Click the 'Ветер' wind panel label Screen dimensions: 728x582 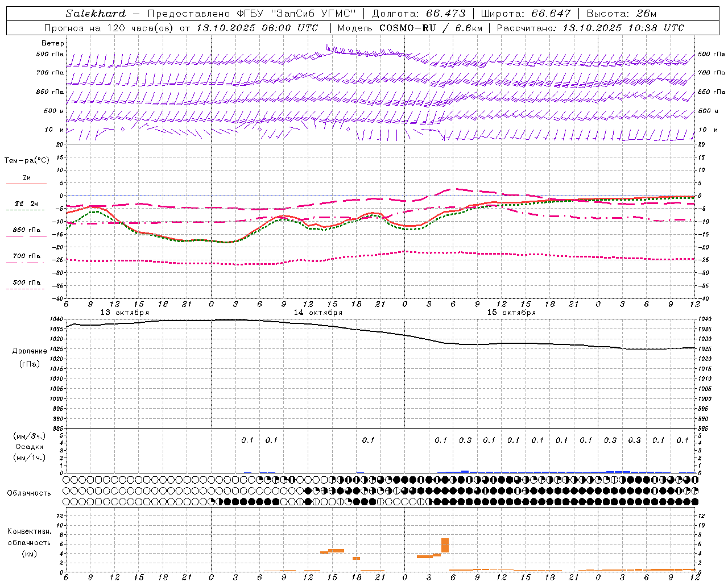pyautogui.click(x=53, y=43)
